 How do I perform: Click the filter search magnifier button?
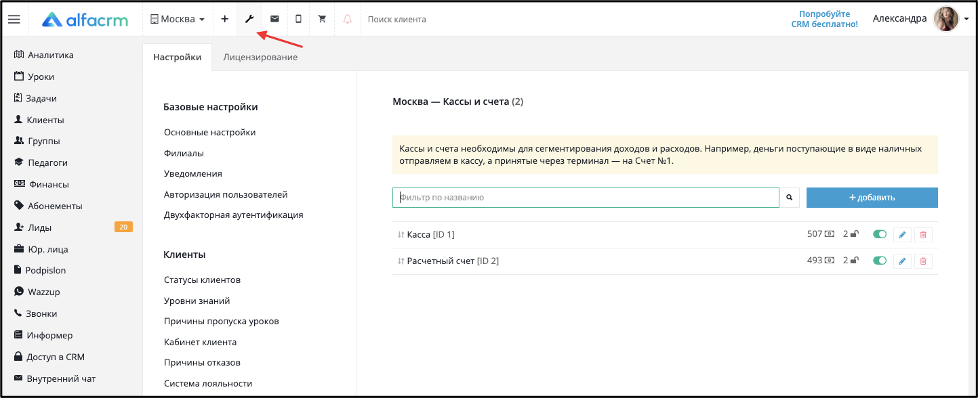pyautogui.click(x=789, y=197)
